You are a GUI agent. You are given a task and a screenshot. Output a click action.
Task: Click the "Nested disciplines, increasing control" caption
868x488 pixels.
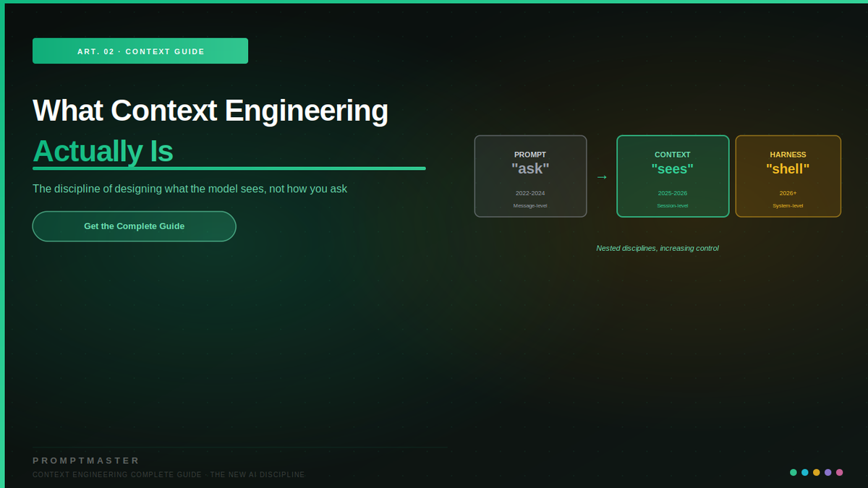658,248
